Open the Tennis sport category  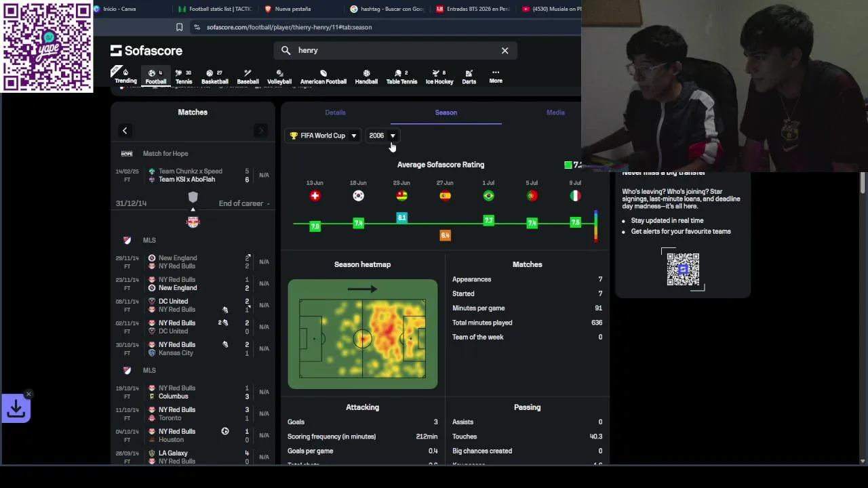[184, 76]
